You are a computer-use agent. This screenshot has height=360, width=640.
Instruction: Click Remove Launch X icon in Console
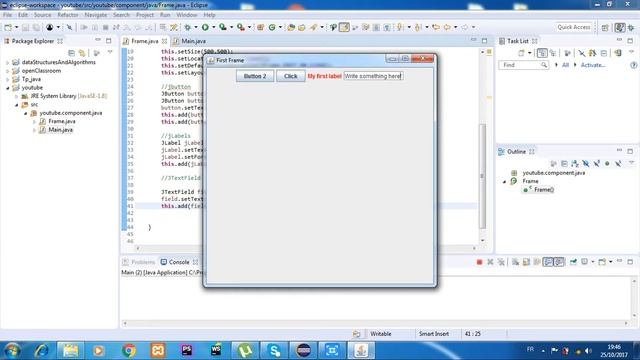pyautogui.click(x=490, y=262)
